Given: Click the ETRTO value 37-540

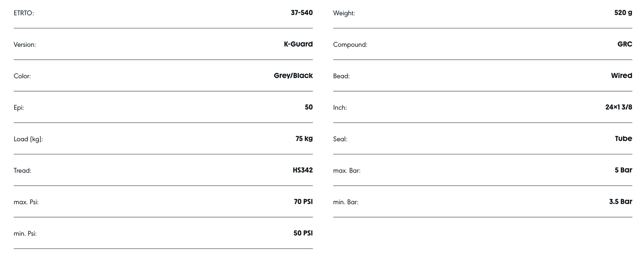Looking at the screenshot, I should click(301, 13).
